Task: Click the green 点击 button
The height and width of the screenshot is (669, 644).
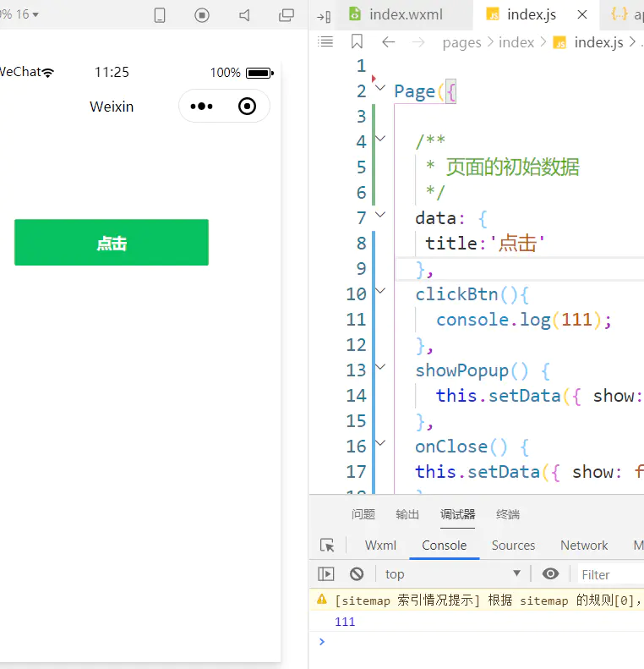Action: pos(112,243)
